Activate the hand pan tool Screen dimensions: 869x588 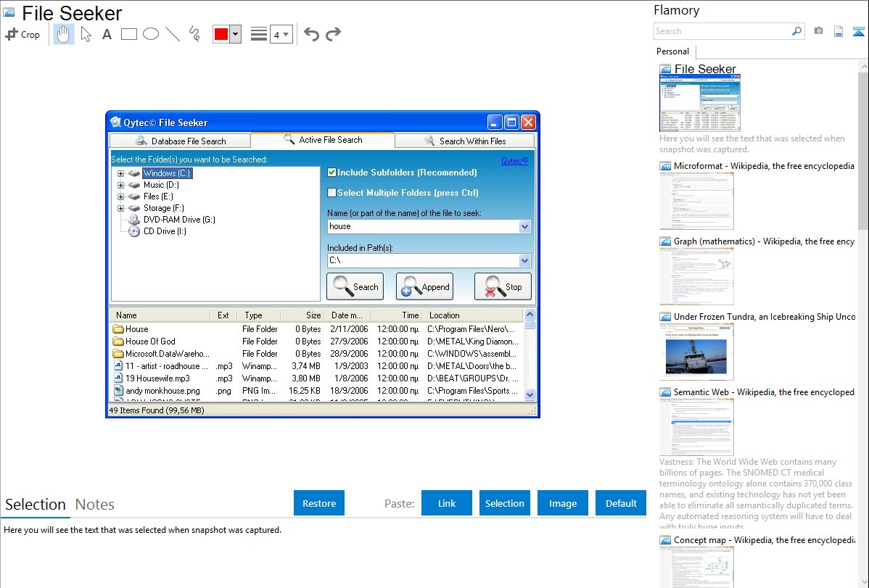coord(63,34)
